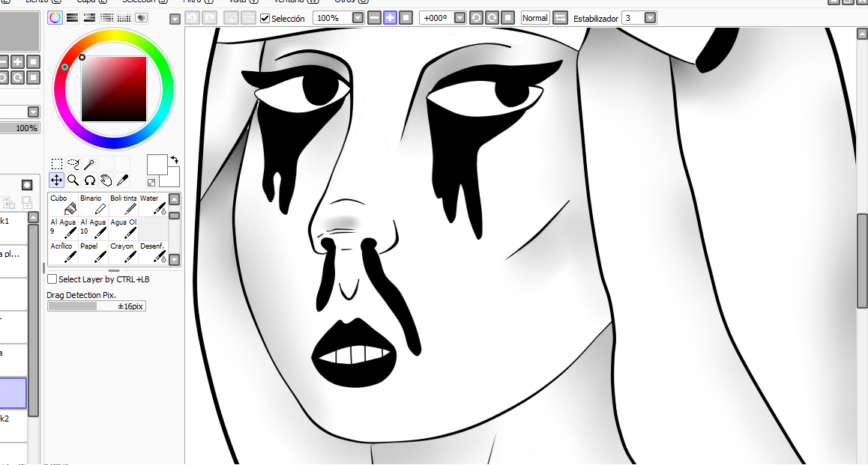Viewport: 868px width, 465px height.
Task: Rotate canvas clockwise from toolbar
Action: tap(492, 18)
